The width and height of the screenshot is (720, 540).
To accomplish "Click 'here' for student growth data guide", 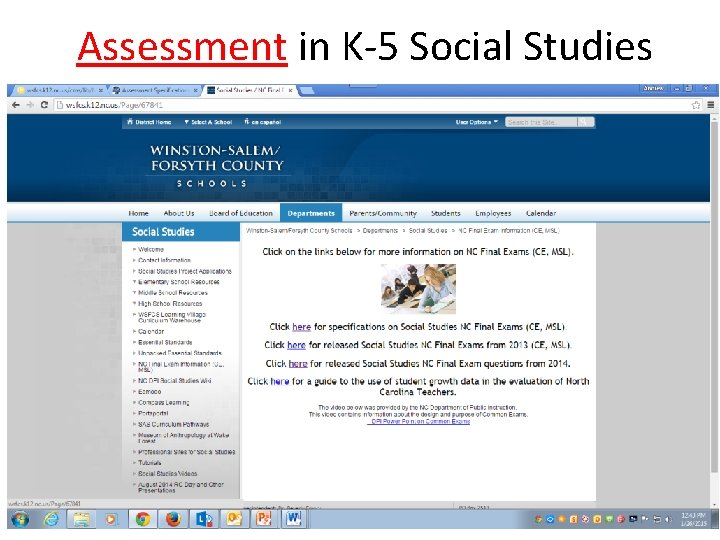I will pos(280,381).
